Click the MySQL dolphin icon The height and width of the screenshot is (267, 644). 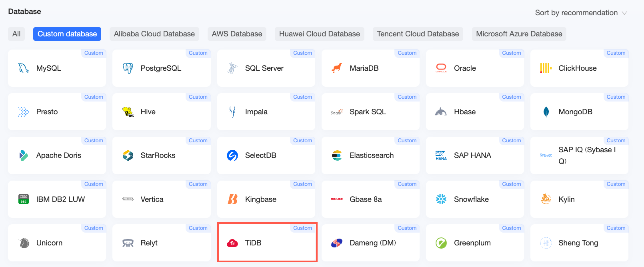coord(24,68)
